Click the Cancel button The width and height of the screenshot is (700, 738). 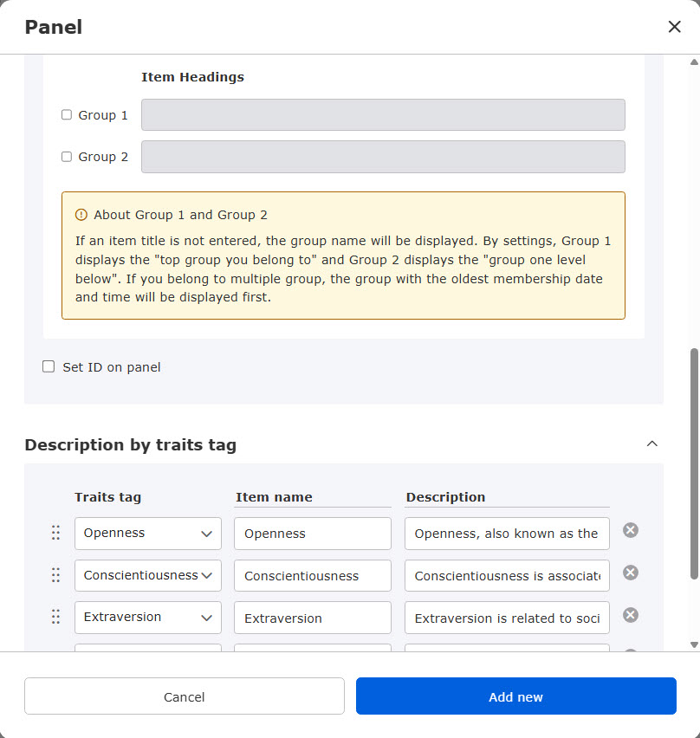pyautogui.click(x=185, y=696)
